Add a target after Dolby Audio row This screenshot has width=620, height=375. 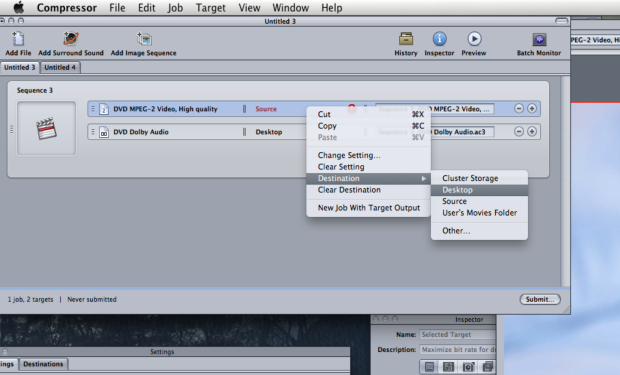pyautogui.click(x=532, y=132)
